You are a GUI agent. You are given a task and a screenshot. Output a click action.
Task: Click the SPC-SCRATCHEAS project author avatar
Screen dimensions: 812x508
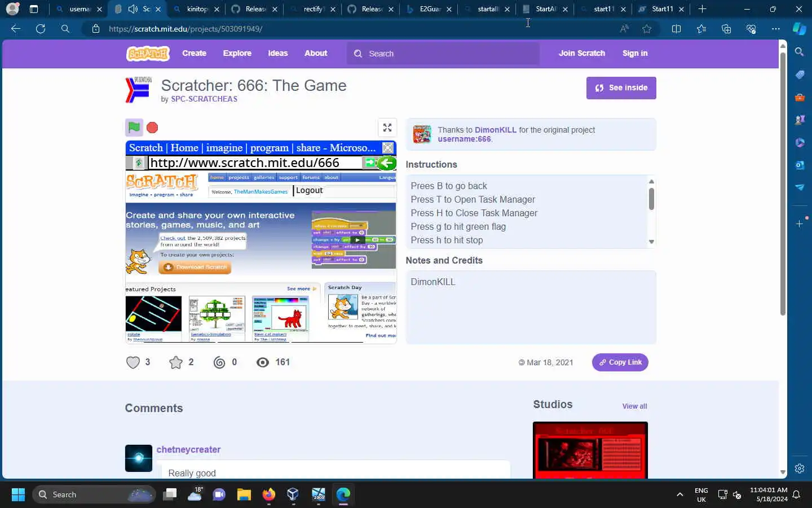(x=138, y=90)
